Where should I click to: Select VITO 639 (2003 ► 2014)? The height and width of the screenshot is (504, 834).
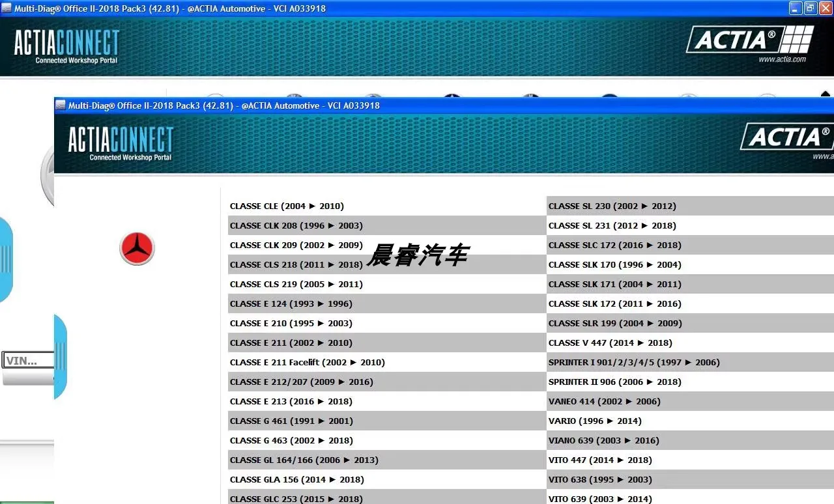tap(690, 497)
